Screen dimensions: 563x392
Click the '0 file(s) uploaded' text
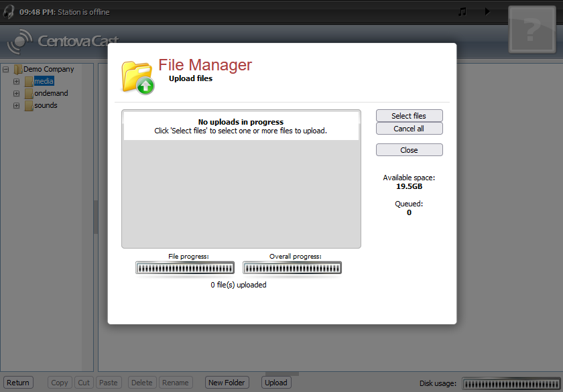tap(239, 285)
